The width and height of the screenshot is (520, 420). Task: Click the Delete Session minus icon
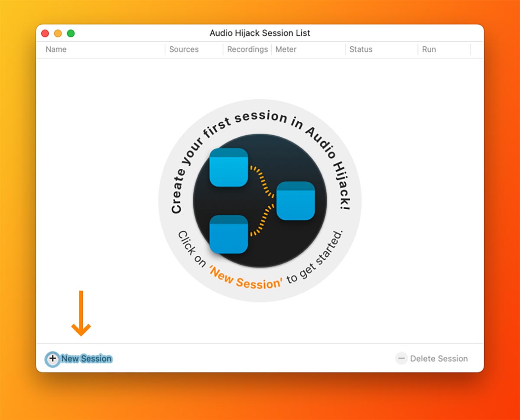402,359
